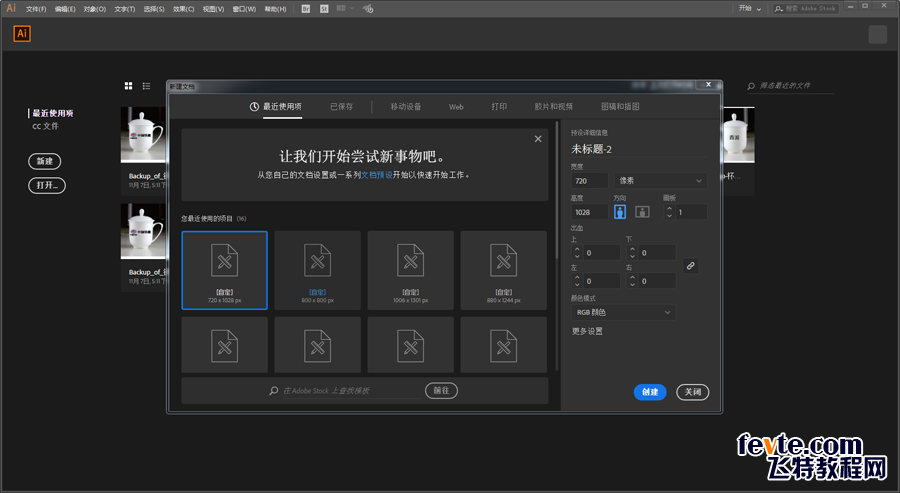This screenshot has width=900, height=493.
Task: Click the orange Ai logo on start screen
Action: click(22, 33)
